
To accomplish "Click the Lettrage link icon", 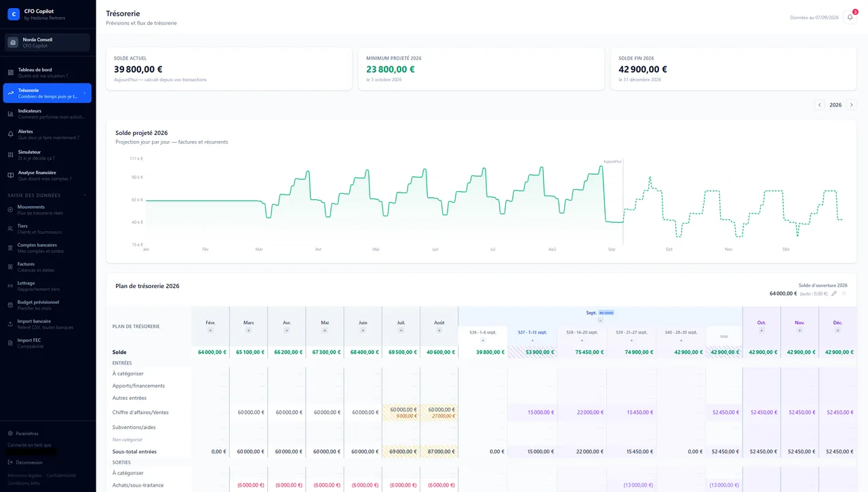I will [x=10, y=286].
